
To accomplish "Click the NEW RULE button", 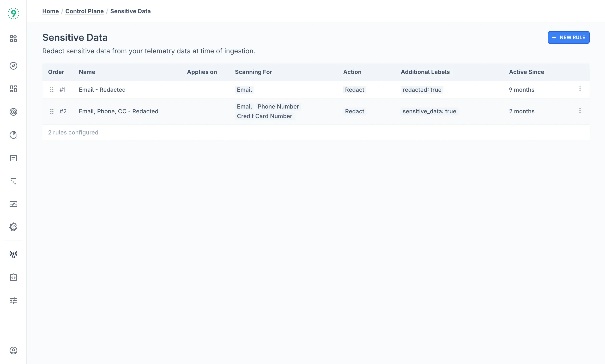I will click(568, 37).
